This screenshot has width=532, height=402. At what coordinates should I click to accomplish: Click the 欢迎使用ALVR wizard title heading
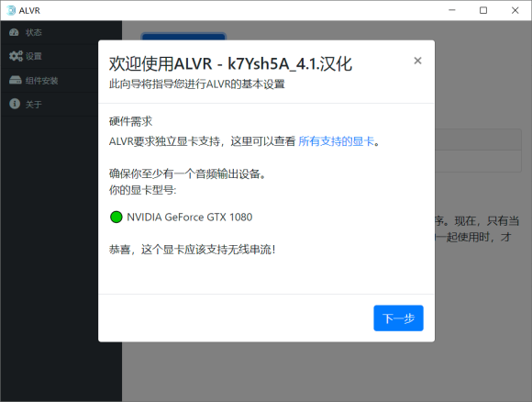pyautogui.click(x=230, y=64)
